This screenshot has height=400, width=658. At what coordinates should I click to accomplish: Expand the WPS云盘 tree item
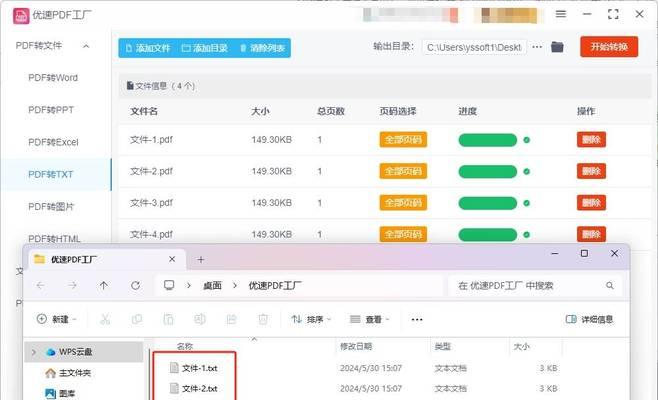click(34, 352)
